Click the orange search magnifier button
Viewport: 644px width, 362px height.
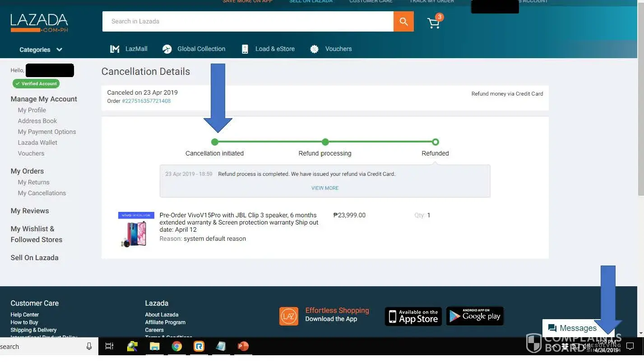click(x=403, y=21)
